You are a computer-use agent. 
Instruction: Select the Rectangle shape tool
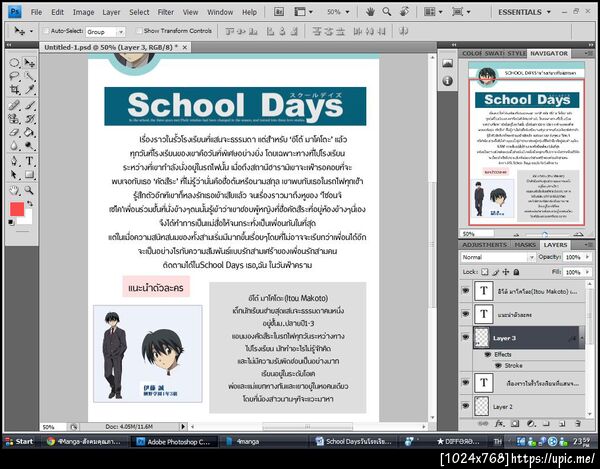[x=29, y=175]
